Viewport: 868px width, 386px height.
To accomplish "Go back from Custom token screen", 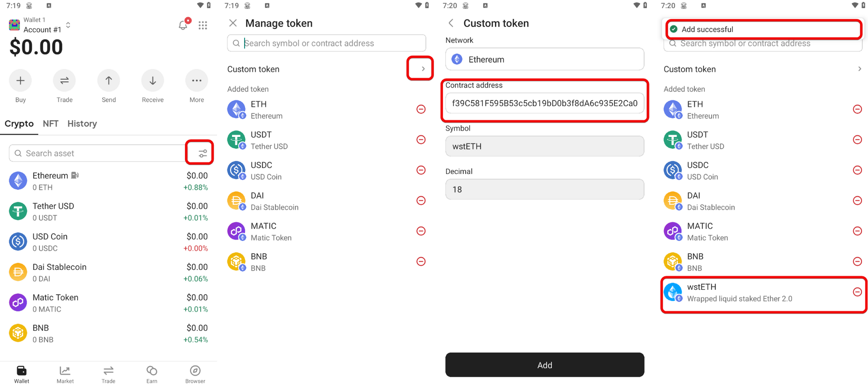I will 451,23.
